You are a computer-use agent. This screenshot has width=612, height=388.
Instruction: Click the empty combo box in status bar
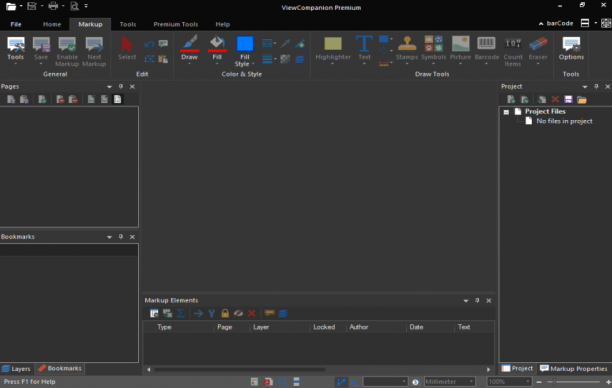click(x=385, y=381)
